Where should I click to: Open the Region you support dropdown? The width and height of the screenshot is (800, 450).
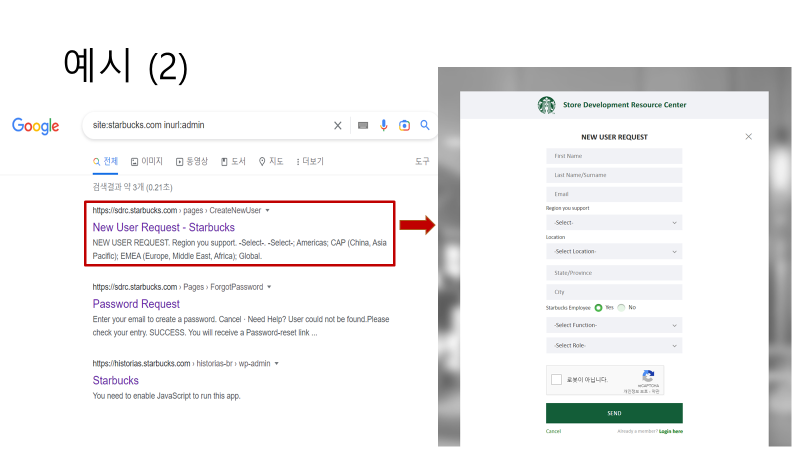pyautogui.click(x=614, y=223)
